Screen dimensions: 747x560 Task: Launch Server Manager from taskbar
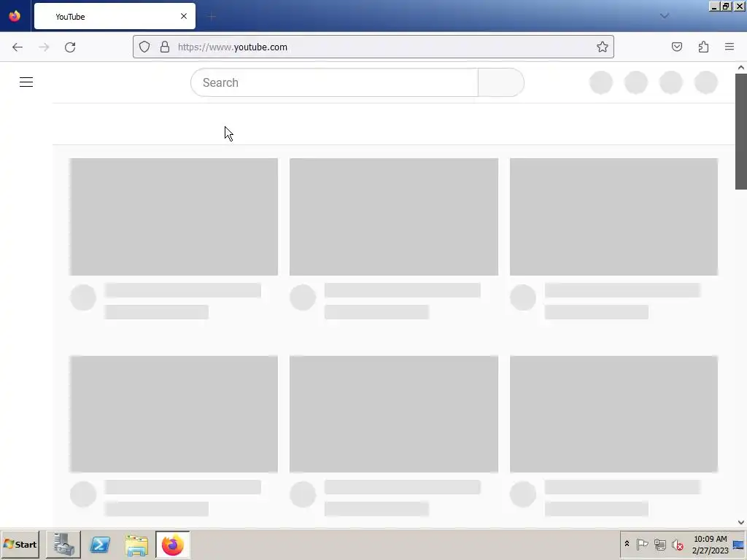pyautogui.click(x=63, y=544)
